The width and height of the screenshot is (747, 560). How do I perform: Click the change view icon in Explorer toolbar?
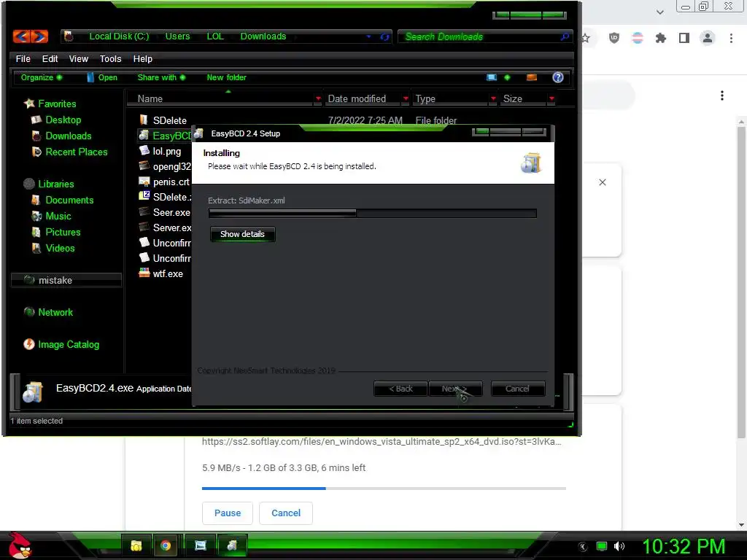pyautogui.click(x=492, y=77)
